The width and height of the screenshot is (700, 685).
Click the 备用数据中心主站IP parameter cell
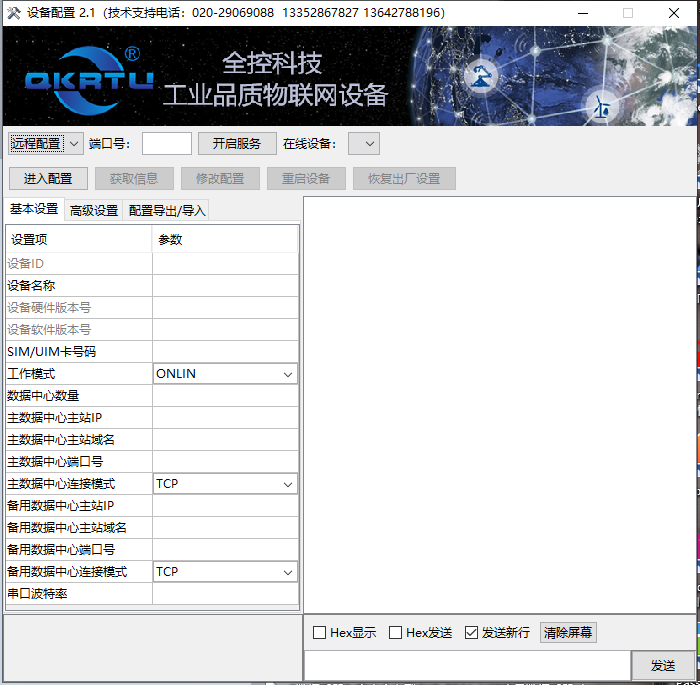[225, 506]
